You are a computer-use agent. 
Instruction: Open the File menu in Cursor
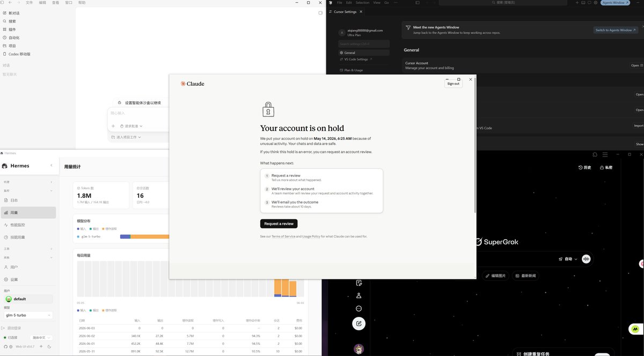(x=340, y=3)
